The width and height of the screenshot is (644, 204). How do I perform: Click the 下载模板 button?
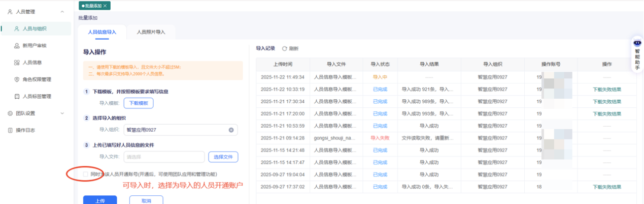(x=139, y=103)
